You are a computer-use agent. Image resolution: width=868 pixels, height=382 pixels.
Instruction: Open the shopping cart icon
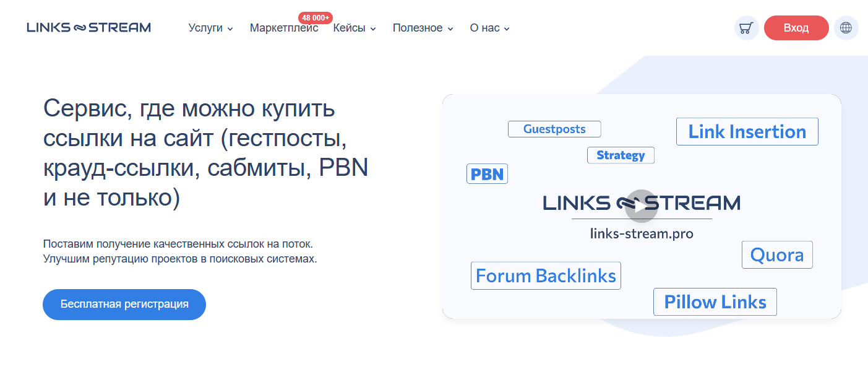[x=746, y=28]
